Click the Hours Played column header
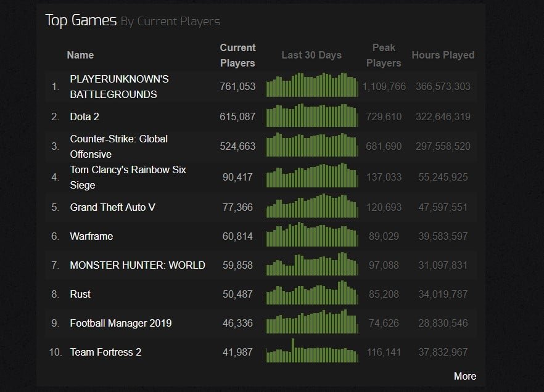Viewport: 544px width, 392px height. [443, 55]
